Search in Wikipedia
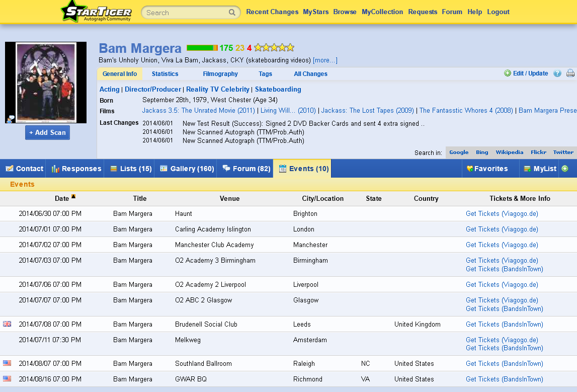The image size is (577, 392). point(509,152)
